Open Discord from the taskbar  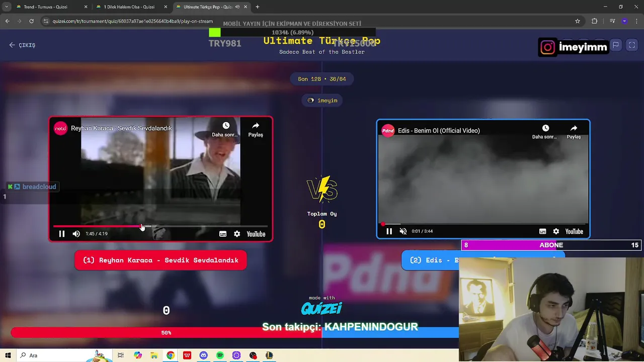tap(203, 355)
